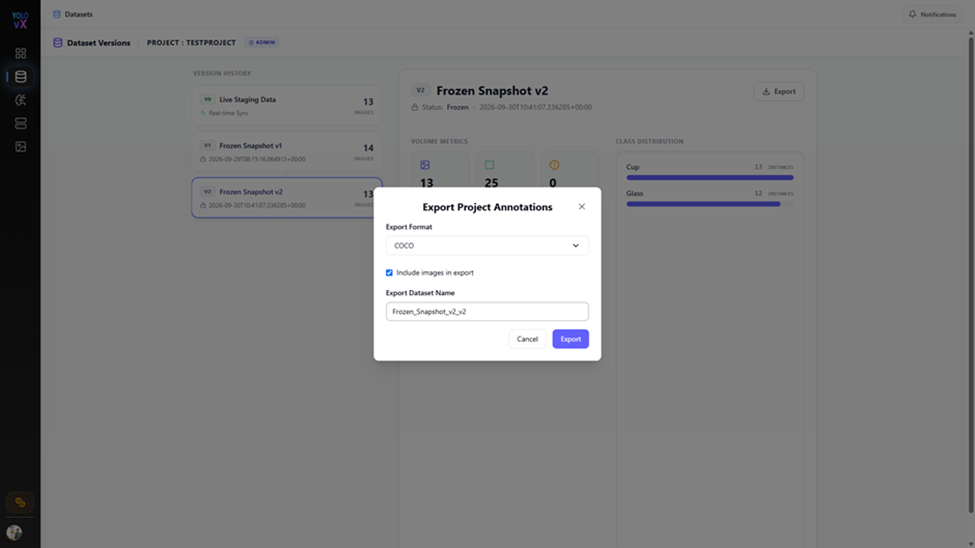Click the Cup class label
Screen dimensions: 975x548
[632, 167]
